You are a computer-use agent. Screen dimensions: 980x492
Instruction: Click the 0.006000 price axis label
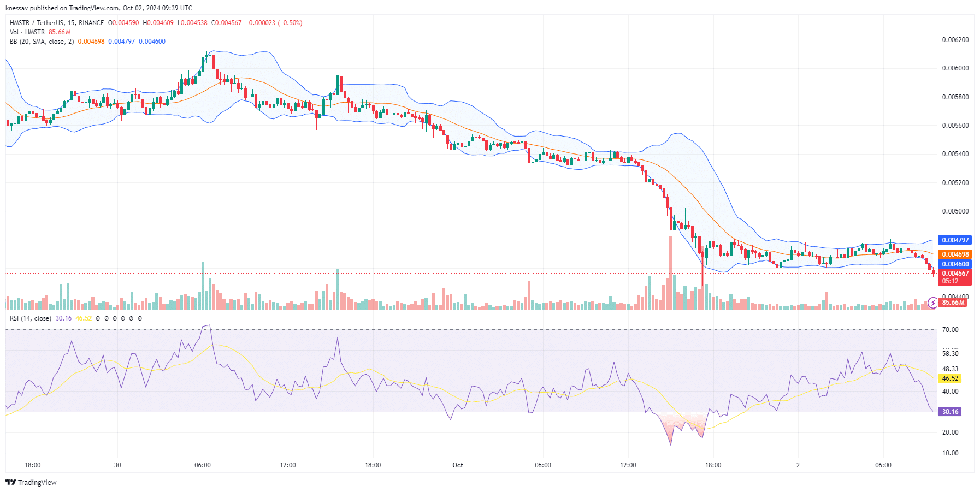[955, 68]
